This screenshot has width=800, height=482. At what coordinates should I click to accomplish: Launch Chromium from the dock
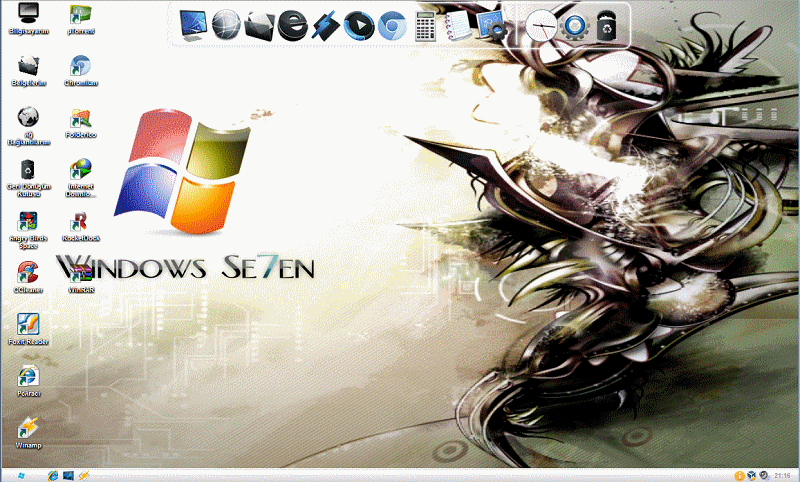pos(392,25)
